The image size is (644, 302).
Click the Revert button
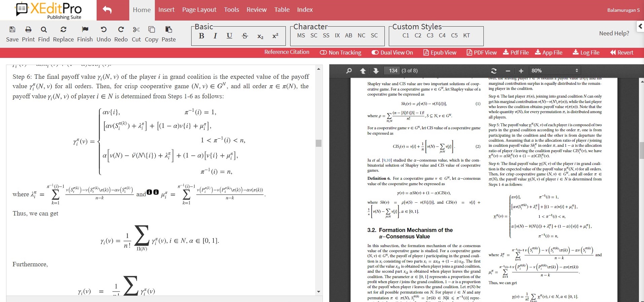tap(622, 53)
